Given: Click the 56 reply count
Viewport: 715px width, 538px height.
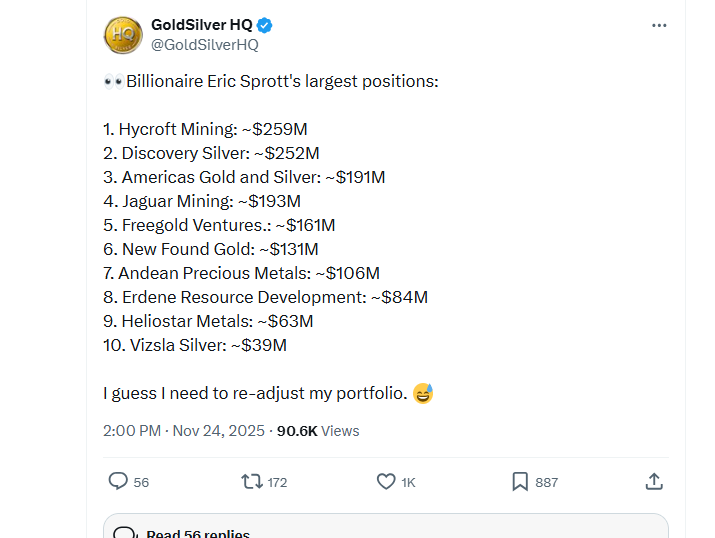Looking at the screenshot, I should (x=141, y=482).
